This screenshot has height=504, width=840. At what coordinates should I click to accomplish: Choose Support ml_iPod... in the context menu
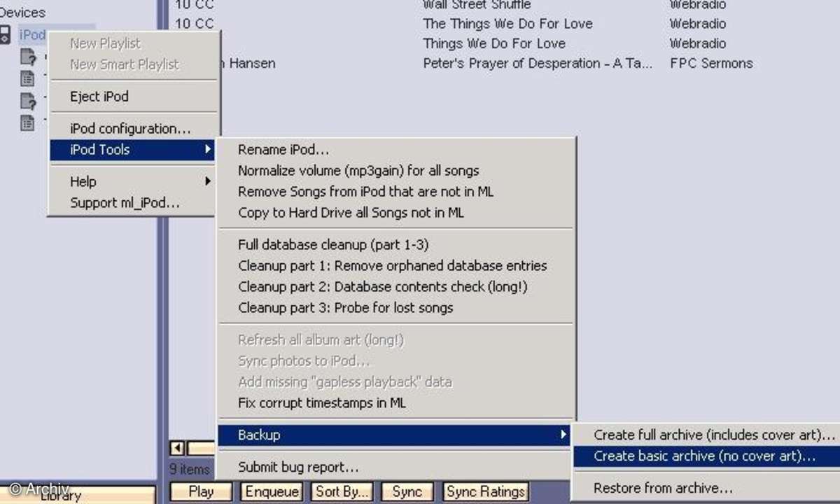click(125, 203)
